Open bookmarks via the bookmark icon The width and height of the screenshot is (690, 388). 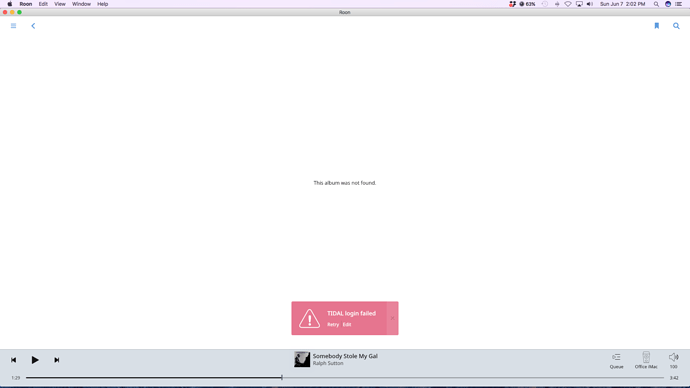coord(657,26)
